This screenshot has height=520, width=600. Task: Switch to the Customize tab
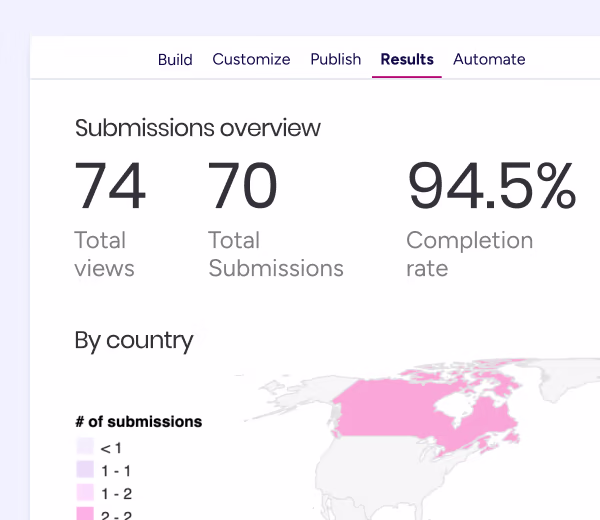click(x=251, y=59)
